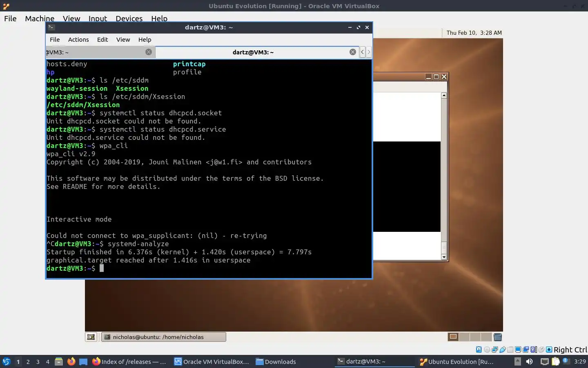588x368 pixels.
Task: Open the terminal Edit menu
Action: 102,40
